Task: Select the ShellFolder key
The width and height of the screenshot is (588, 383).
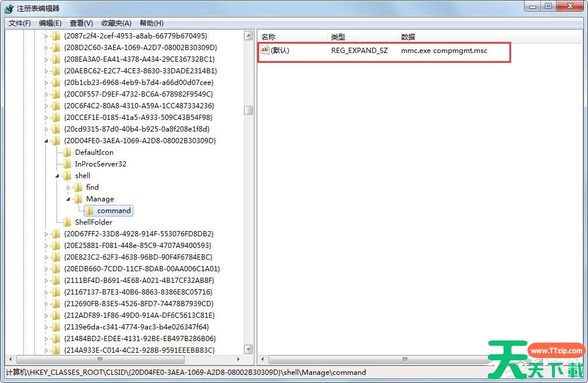Action: coord(94,222)
